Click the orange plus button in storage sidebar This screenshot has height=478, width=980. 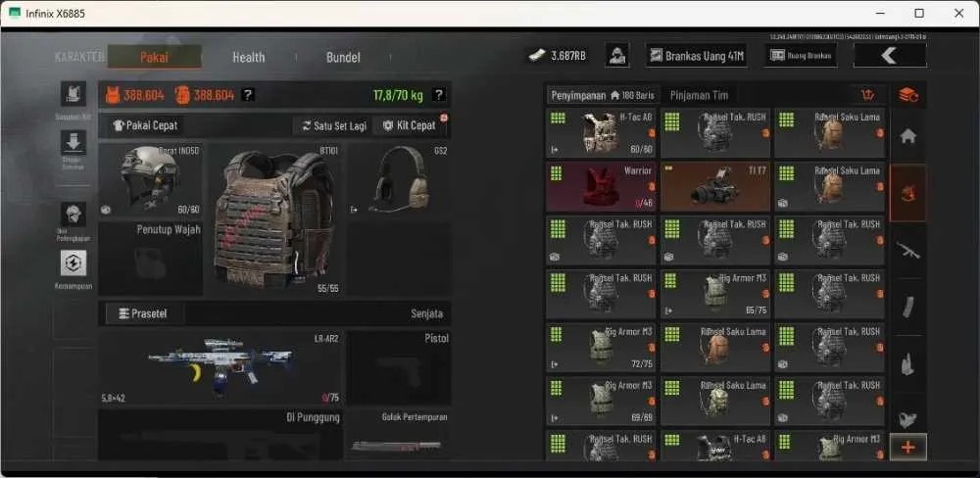click(x=908, y=448)
